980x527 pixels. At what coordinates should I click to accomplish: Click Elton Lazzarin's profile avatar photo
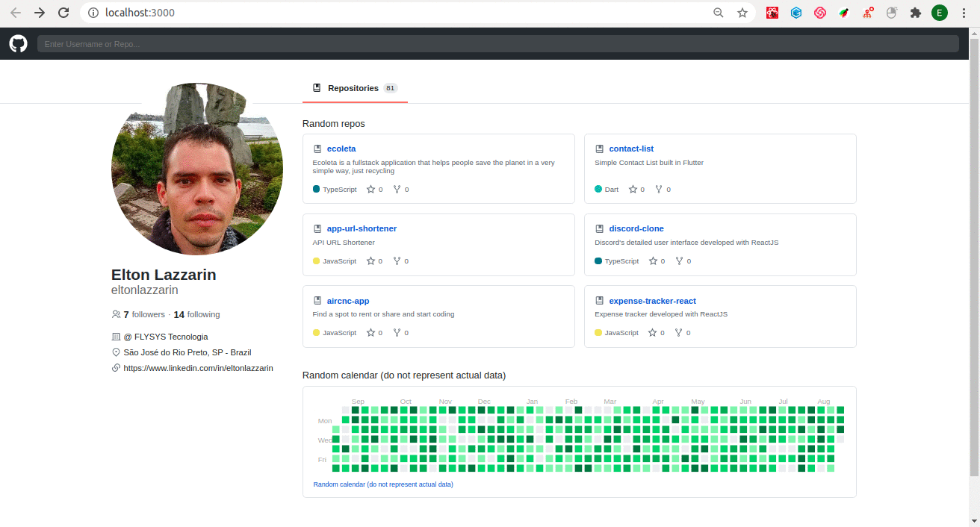(x=197, y=169)
